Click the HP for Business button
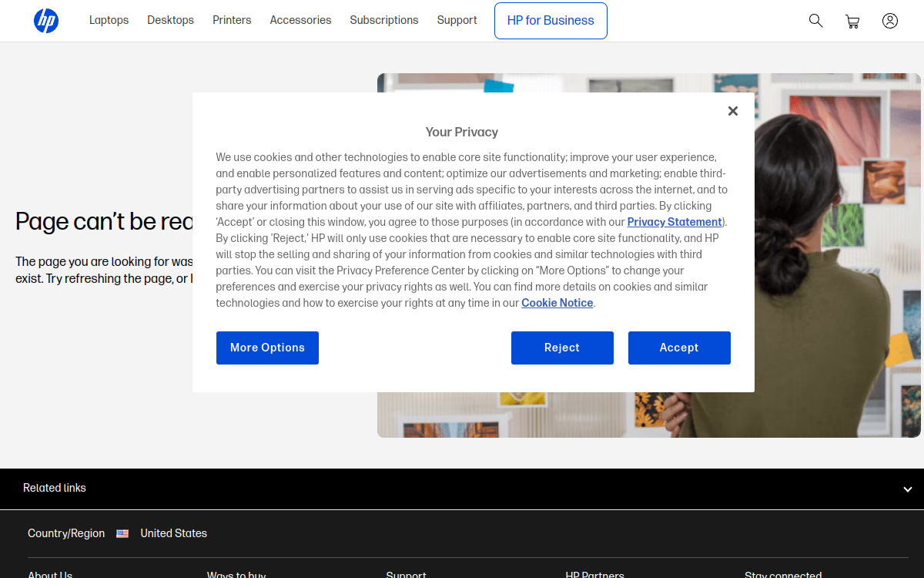 click(551, 21)
